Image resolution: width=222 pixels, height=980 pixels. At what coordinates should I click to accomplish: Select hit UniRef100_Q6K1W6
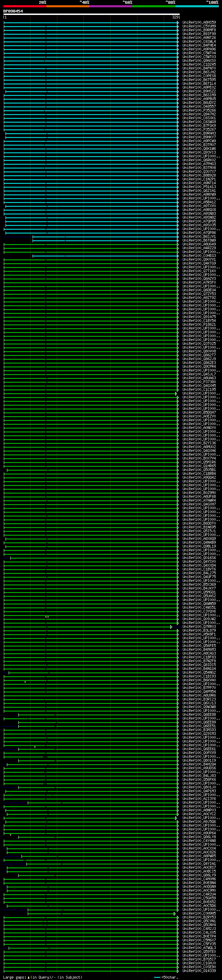pos(199,149)
